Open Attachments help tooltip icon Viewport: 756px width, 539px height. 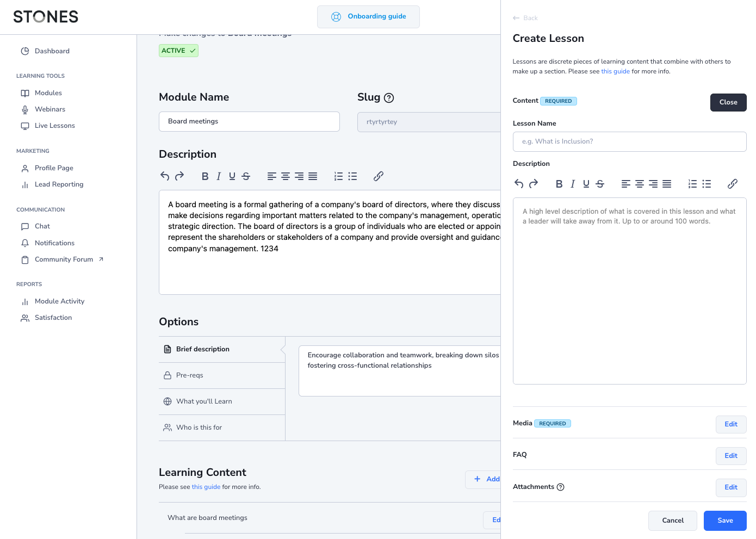(x=561, y=487)
